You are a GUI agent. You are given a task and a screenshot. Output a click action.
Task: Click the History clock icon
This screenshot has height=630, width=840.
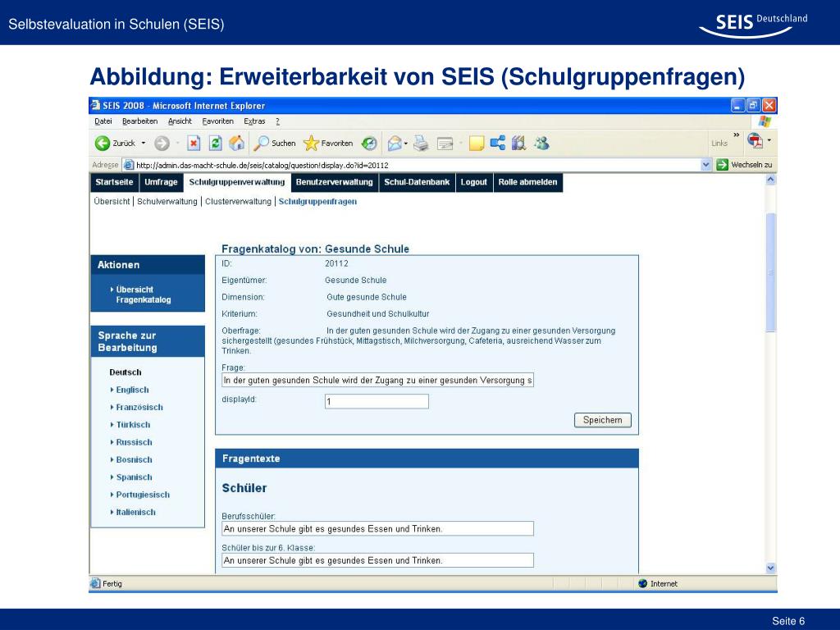point(368,143)
